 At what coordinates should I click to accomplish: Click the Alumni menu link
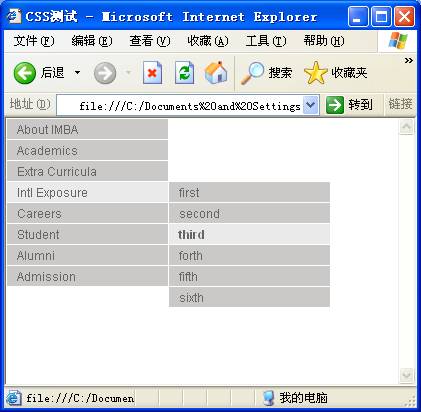click(87, 255)
